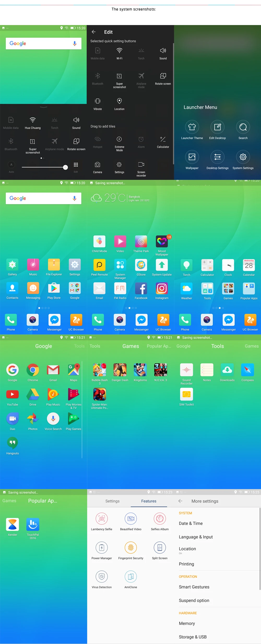Image resolution: width=261 pixels, height=644 pixels.
Task: Switch to the Settings tab beside Features
Action: (x=112, y=501)
